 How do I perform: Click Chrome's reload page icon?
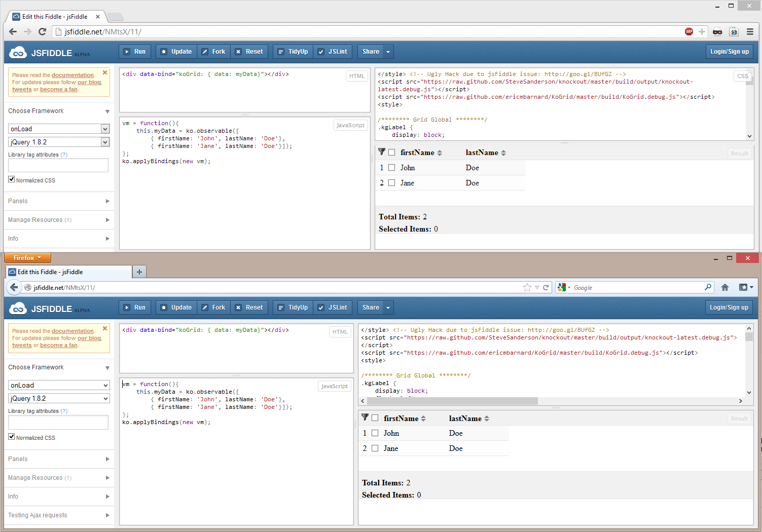(43, 31)
